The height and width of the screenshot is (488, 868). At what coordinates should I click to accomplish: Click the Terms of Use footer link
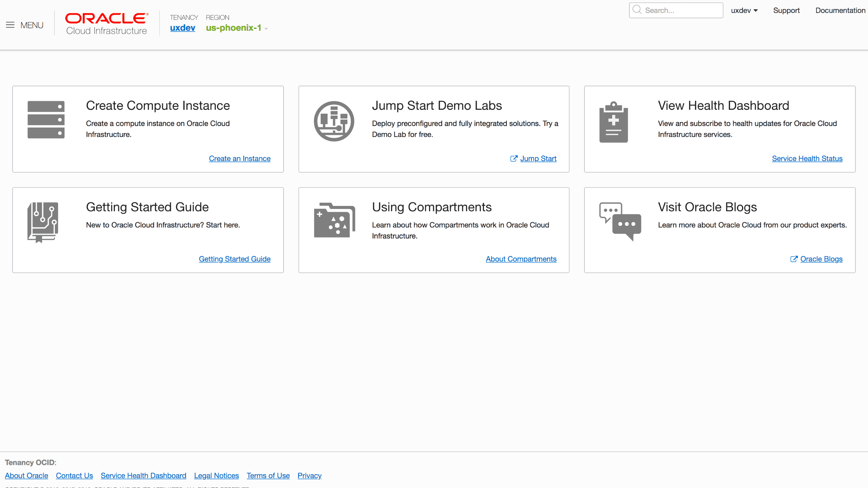tap(268, 476)
